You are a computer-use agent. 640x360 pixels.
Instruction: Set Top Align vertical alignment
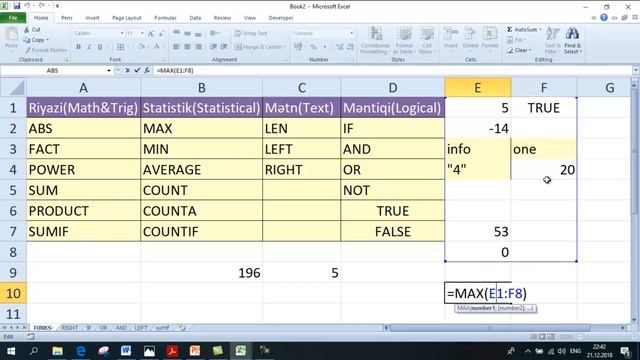[176, 33]
